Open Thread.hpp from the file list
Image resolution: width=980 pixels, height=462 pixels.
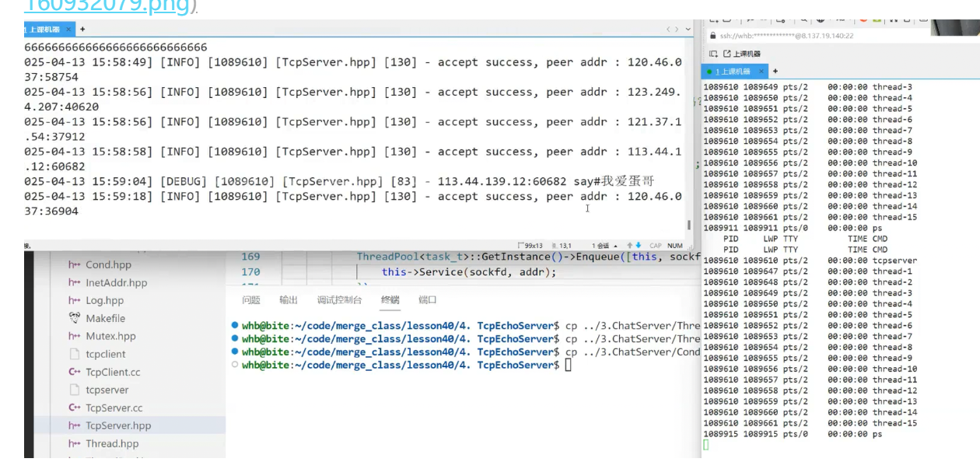pyautogui.click(x=112, y=443)
